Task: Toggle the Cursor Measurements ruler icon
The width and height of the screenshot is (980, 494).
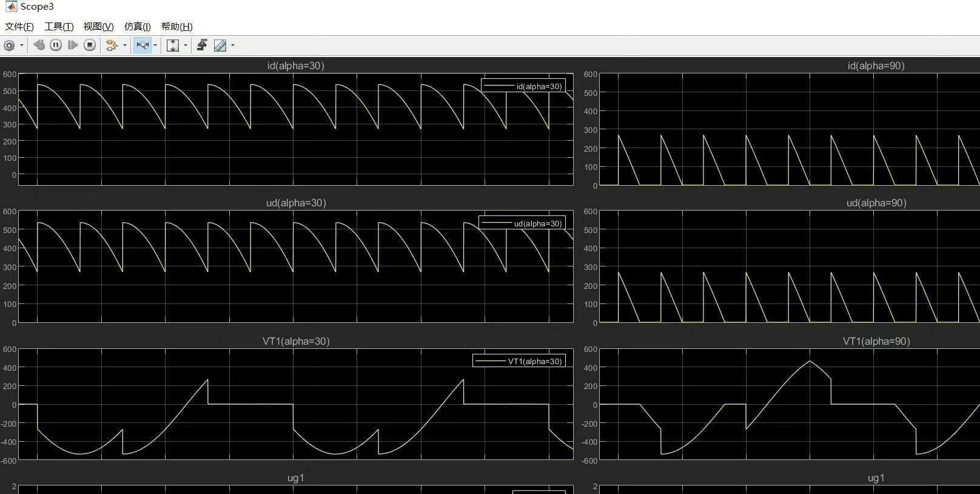Action: click(x=220, y=46)
